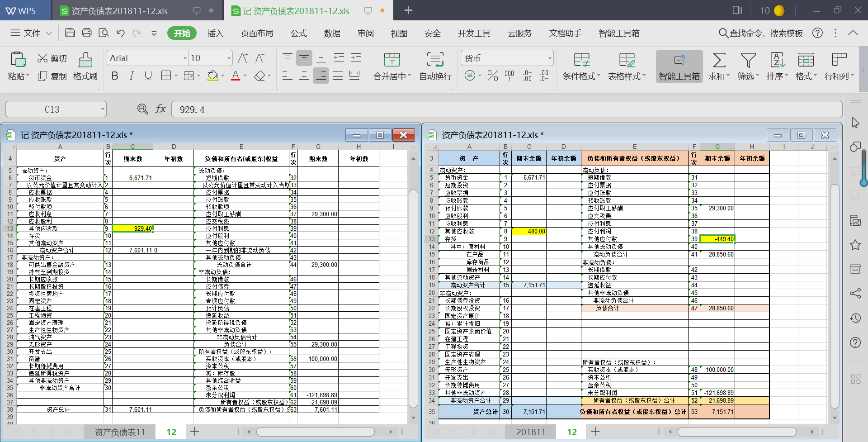This screenshot has width=868, height=442.
Task: Open the font size dropdown
Action: tap(229, 58)
